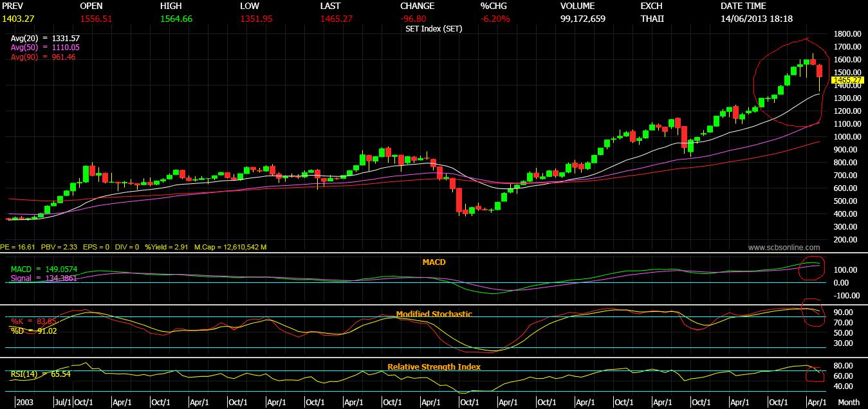
Task: Click the OPEN header label
Action: [91, 6]
